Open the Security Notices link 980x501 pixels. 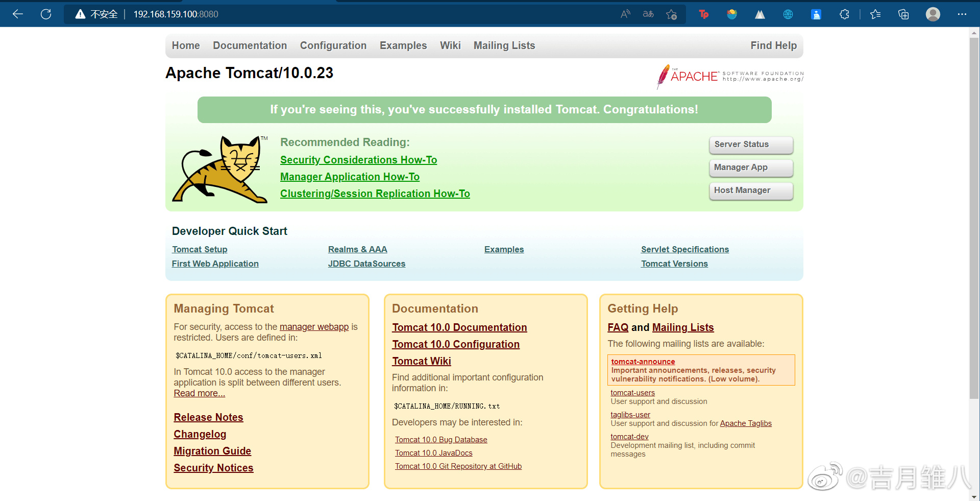point(213,468)
